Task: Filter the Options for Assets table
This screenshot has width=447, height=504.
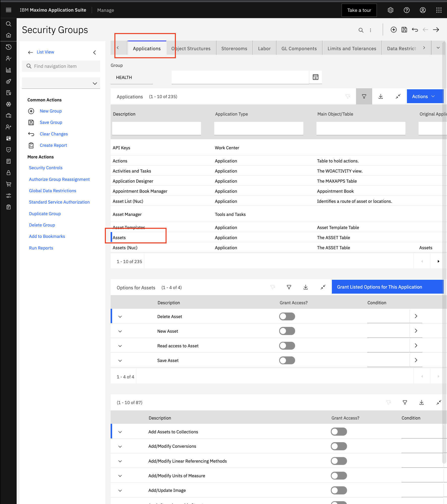Action: click(289, 287)
